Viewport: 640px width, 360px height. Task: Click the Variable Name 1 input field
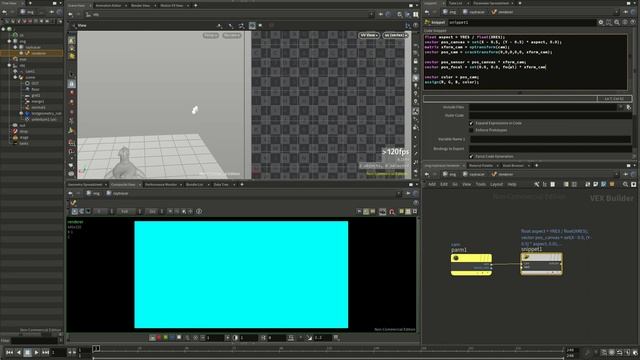pos(550,139)
